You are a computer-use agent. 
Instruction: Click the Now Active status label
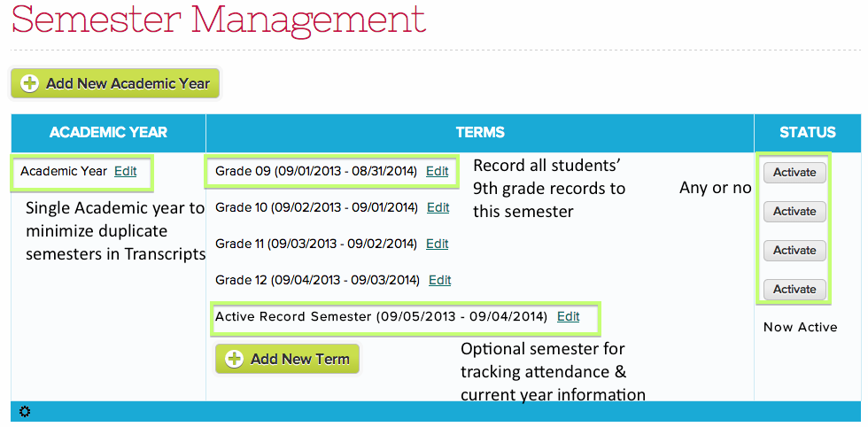[800, 327]
